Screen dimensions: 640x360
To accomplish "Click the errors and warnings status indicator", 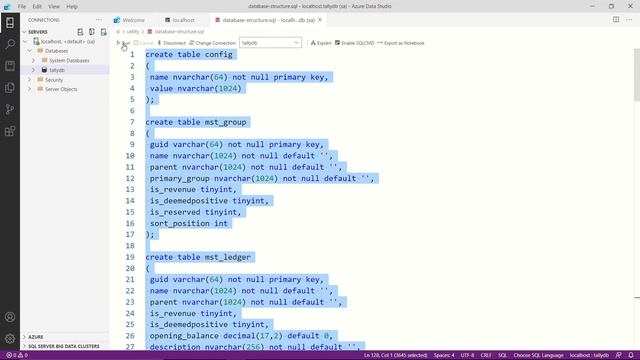I will click(x=17, y=355).
